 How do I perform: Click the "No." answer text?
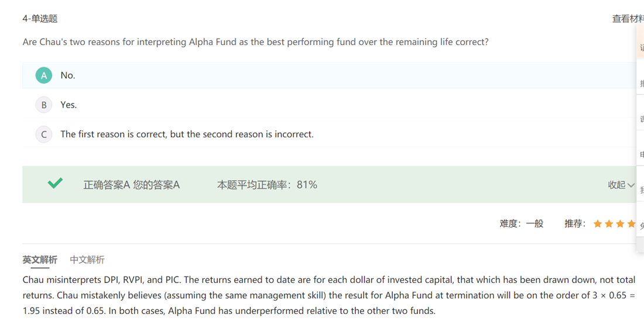click(68, 75)
